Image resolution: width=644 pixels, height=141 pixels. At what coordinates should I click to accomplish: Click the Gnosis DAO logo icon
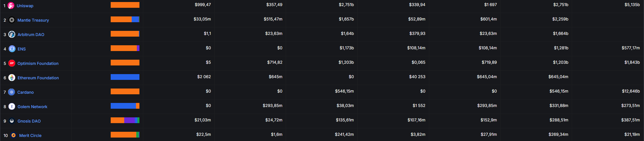coord(12,121)
